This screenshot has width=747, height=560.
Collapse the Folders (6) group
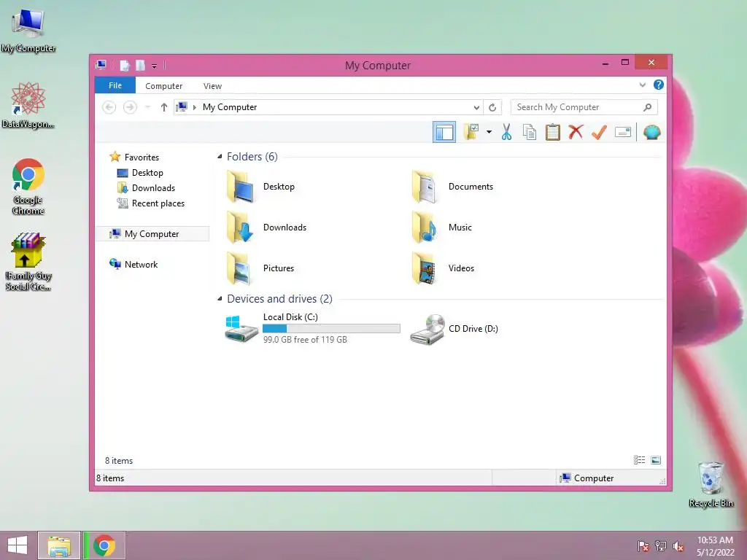220,157
